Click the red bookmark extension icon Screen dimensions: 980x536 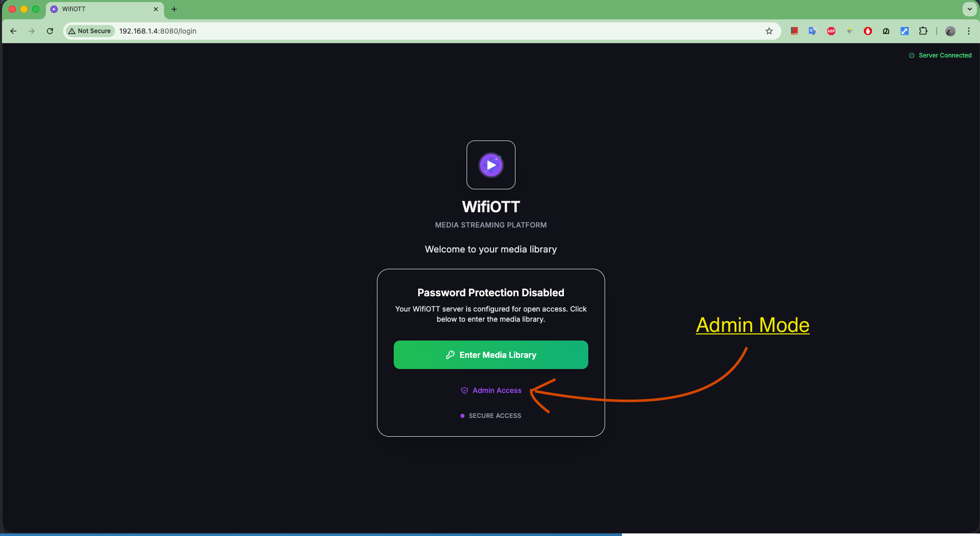pos(794,31)
